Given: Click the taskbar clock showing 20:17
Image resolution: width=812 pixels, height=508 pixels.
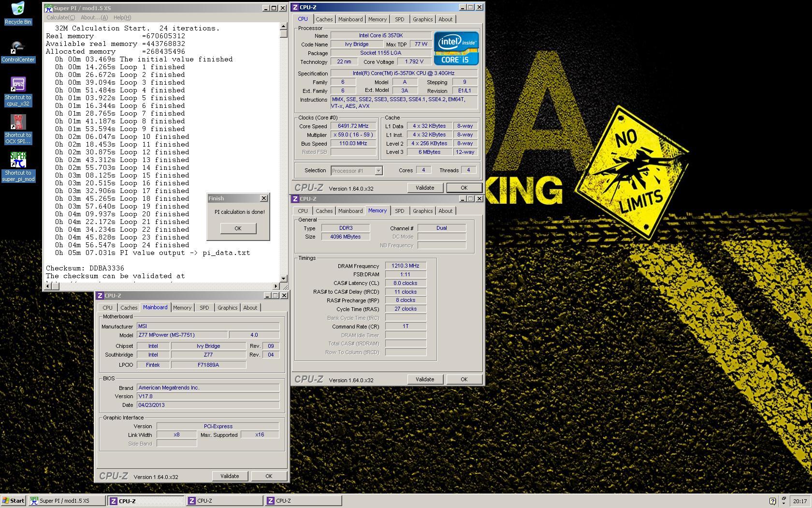Looking at the screenshot, I should pos(800,501).
